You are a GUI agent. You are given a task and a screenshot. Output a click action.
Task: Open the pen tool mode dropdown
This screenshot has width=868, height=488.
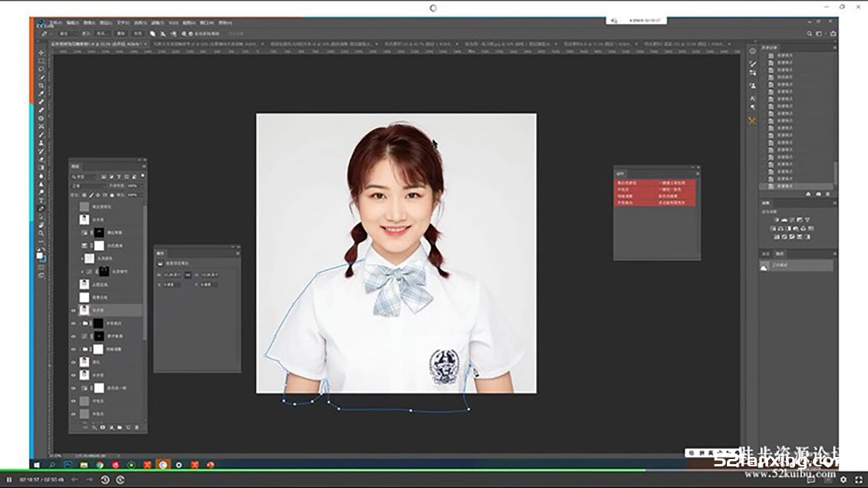click(67, 33)
